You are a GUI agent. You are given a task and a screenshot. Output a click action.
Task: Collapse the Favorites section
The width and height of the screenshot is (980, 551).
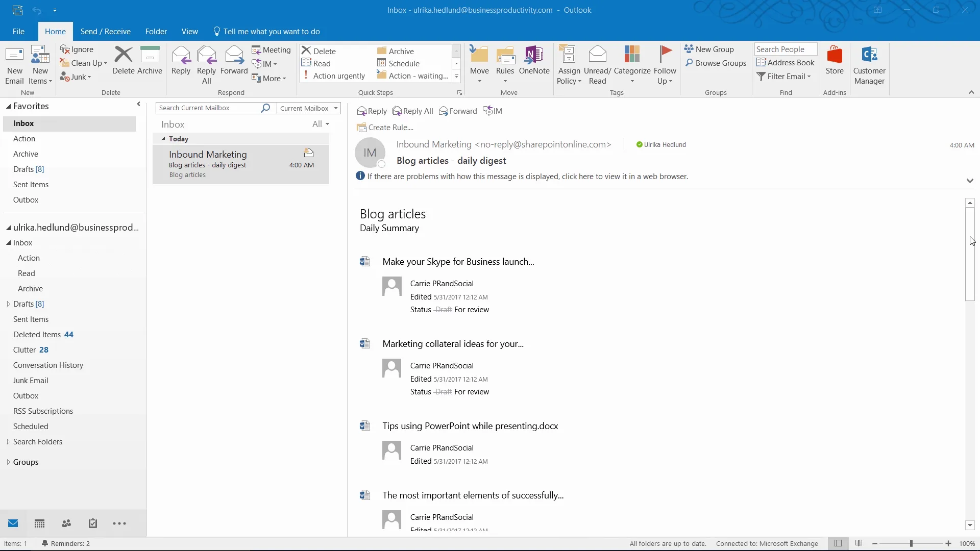pos(8,107)
